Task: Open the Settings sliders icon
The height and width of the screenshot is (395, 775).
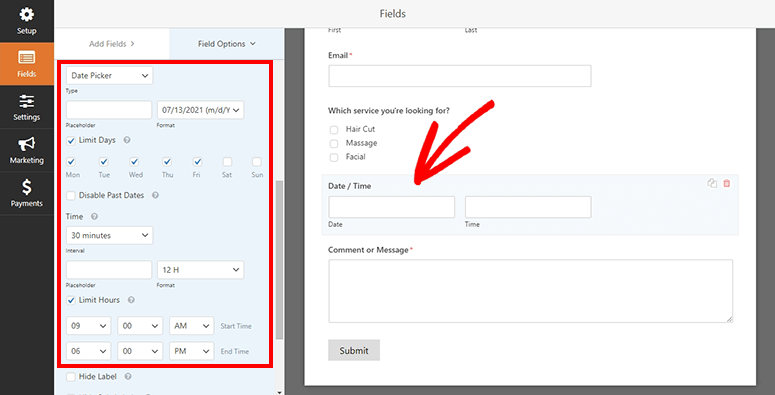Action: (x=27, y=101)
